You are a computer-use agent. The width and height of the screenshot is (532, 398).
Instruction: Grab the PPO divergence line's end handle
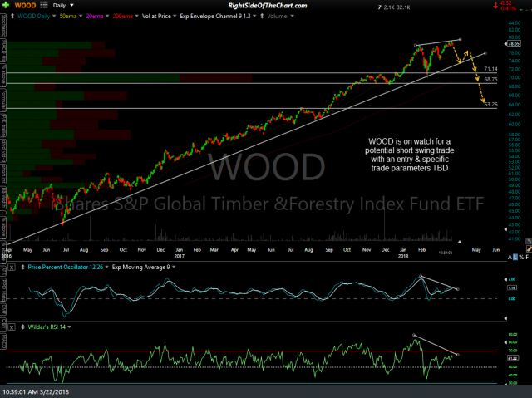pyautogui.click(x=458, y=289)
